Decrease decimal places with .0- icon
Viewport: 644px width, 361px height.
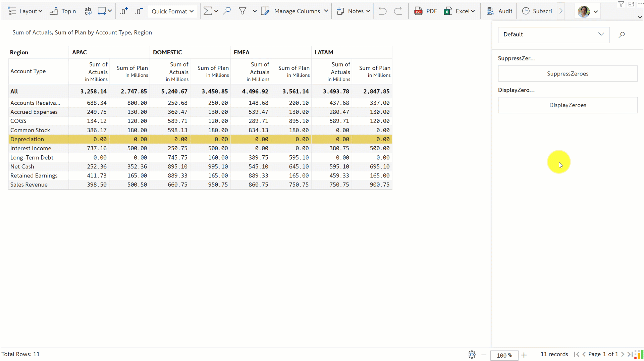(x=139, y=11)
